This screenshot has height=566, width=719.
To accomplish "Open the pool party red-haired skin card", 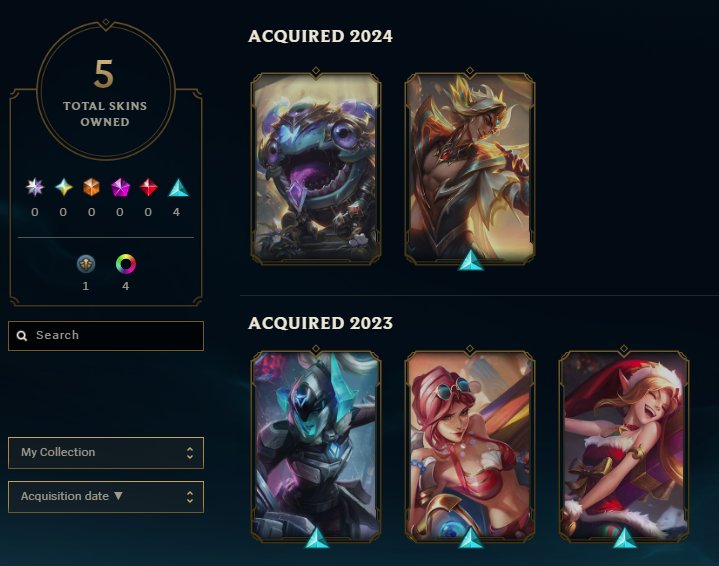I will click(x=470, y=446).
